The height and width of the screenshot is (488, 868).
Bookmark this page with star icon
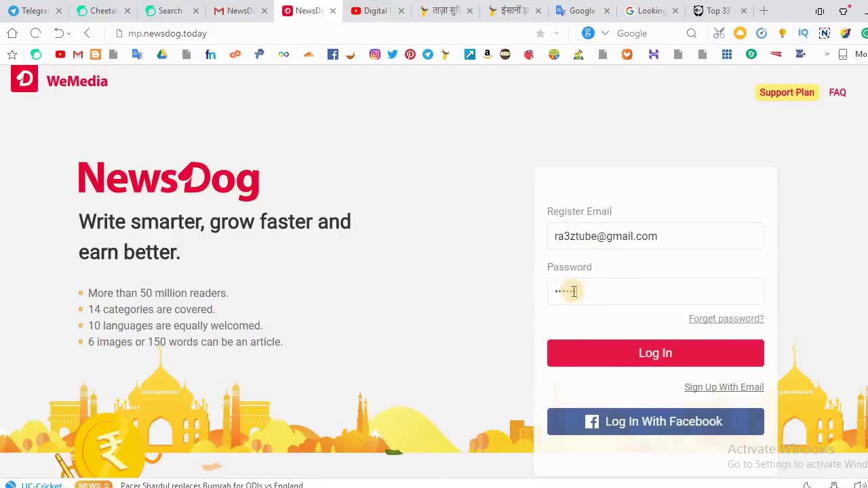[x=540, y=33]
